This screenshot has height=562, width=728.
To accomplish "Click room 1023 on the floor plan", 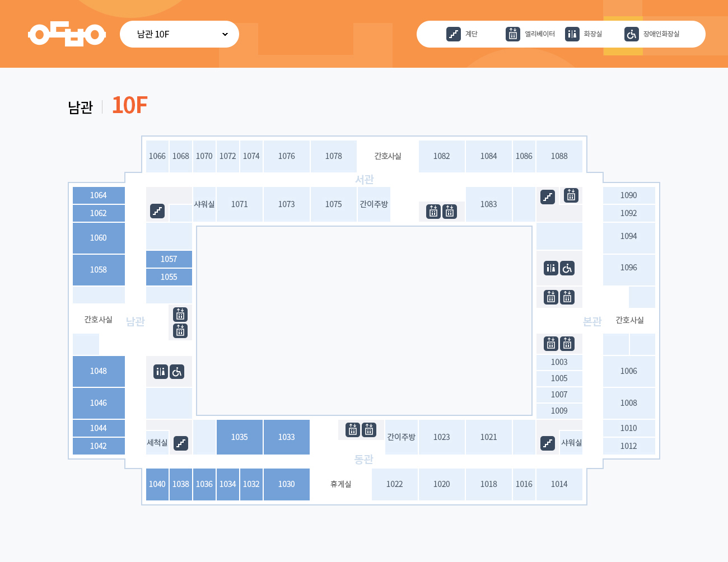I will pos(442,437).
